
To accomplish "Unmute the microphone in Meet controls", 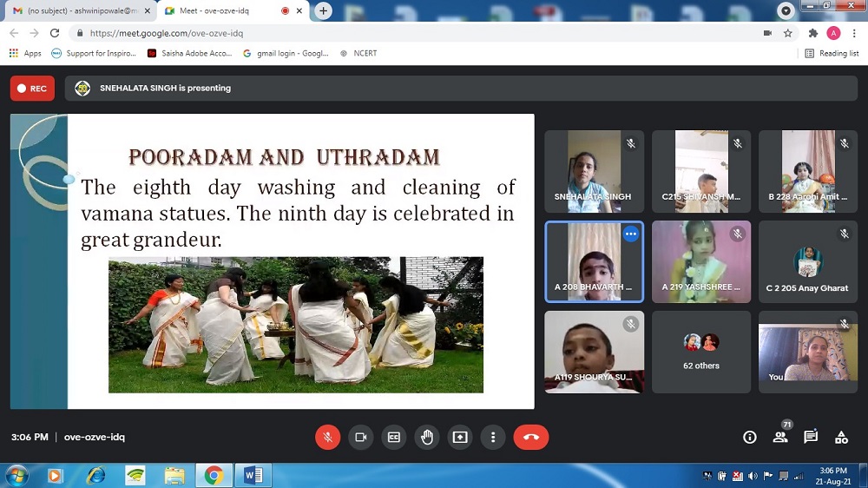I will (327, 437).
